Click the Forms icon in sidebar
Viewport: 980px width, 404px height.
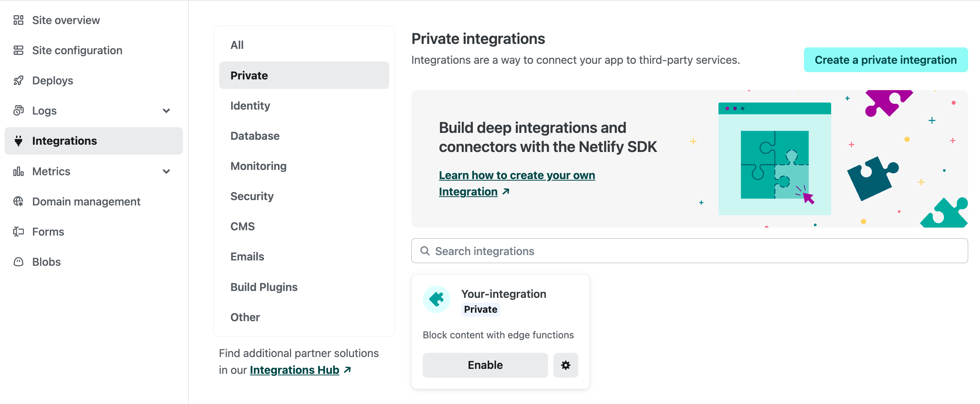click(x=18, y=231)
